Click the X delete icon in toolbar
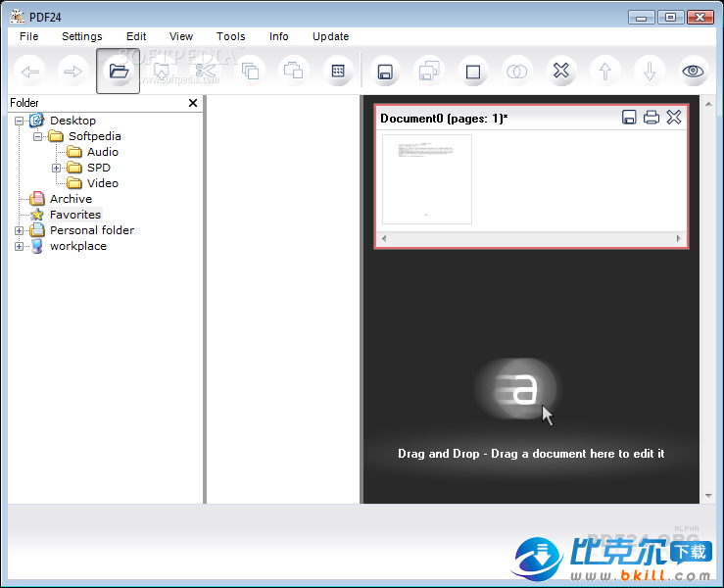This screenshot has height=588, width=724. pos(560,71)
